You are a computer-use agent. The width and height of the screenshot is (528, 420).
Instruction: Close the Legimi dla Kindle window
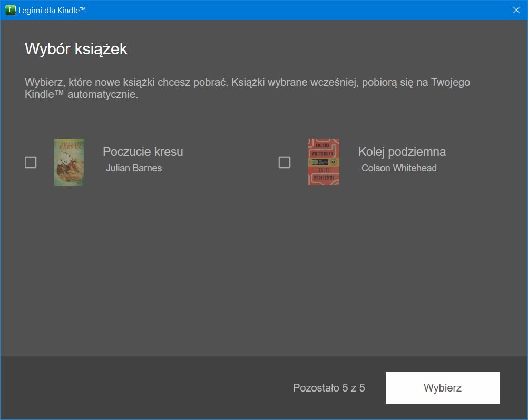[516, 10]
